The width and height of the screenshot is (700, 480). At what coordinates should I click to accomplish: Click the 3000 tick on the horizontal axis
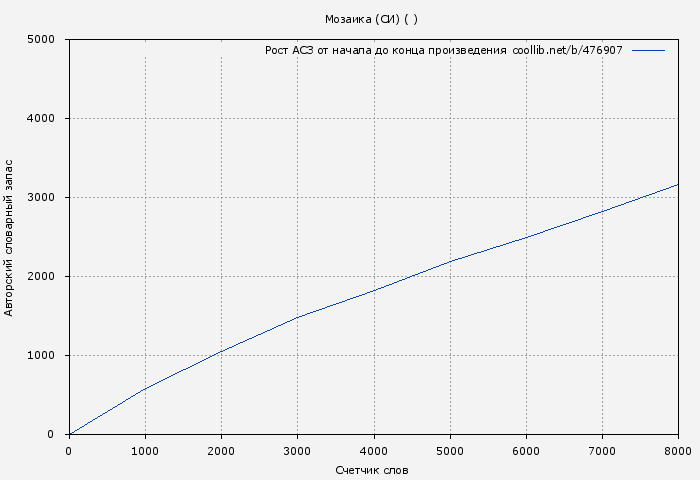(297, 451)
